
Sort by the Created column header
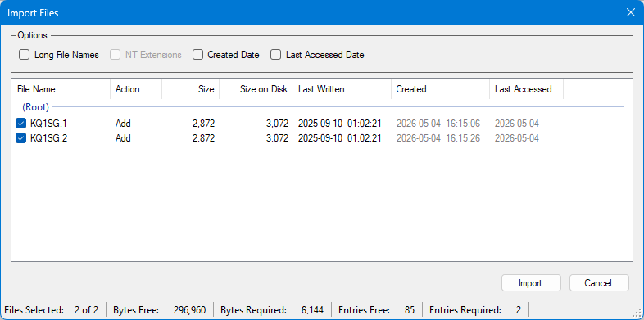point(440,89)
